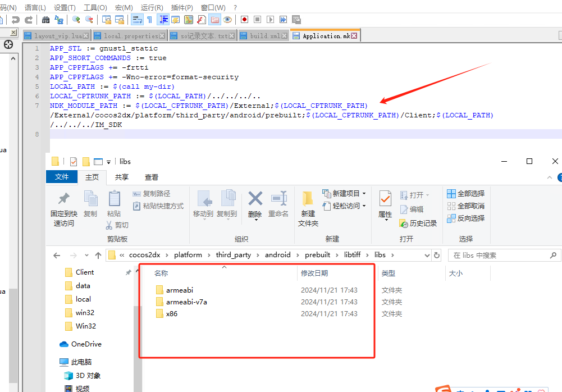562x392 pixels.
Task: Open the 设置(T) menu
Action: [x=65, y=7]
